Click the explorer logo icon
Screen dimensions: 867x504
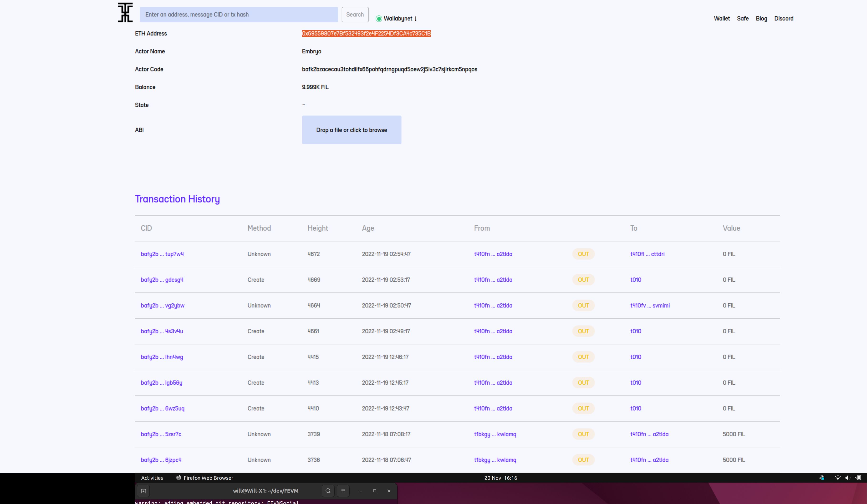coord(125,12)
